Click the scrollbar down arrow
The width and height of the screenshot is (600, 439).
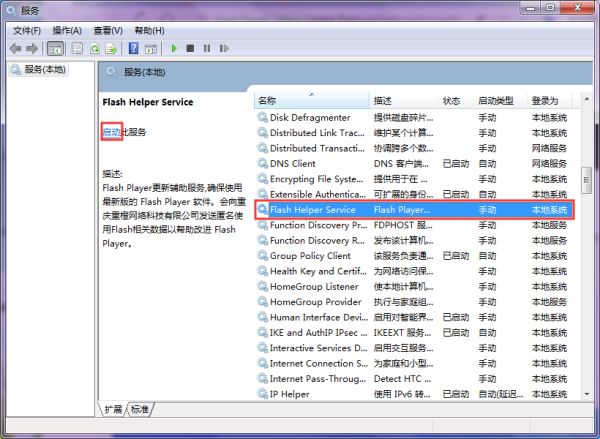[587, 394]
